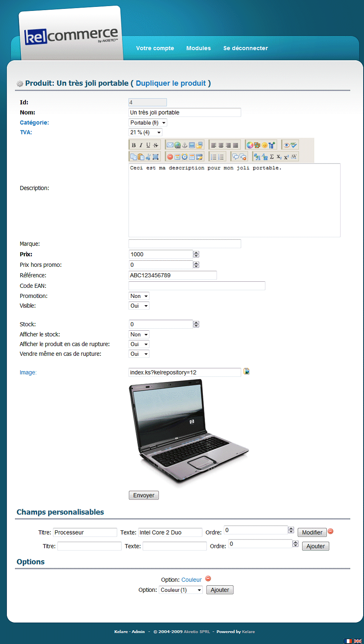Image resolution: width=364 pixels, height=644 pixels.
Task: Open the image browser icon beside Image field
Action: coord(246,372)
